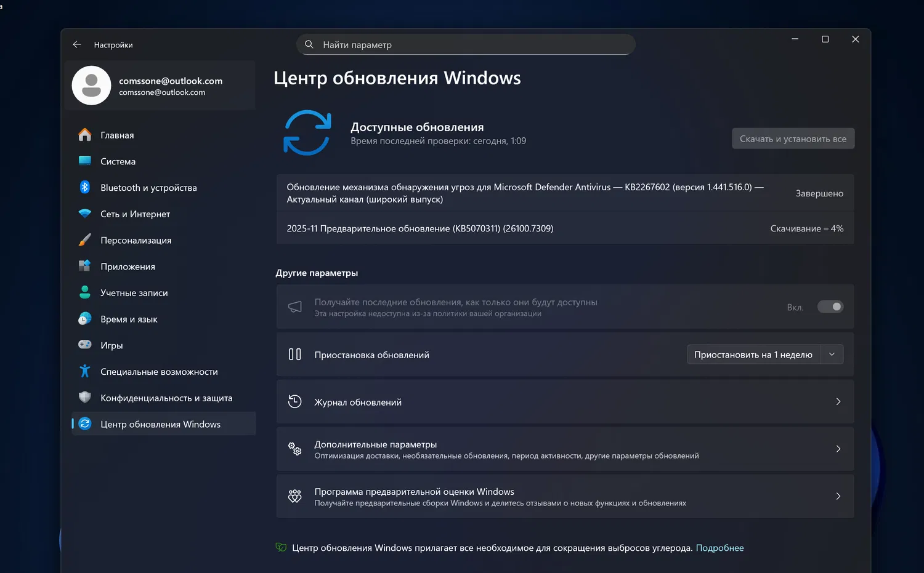Maximize the Settings window

[825, 39]
